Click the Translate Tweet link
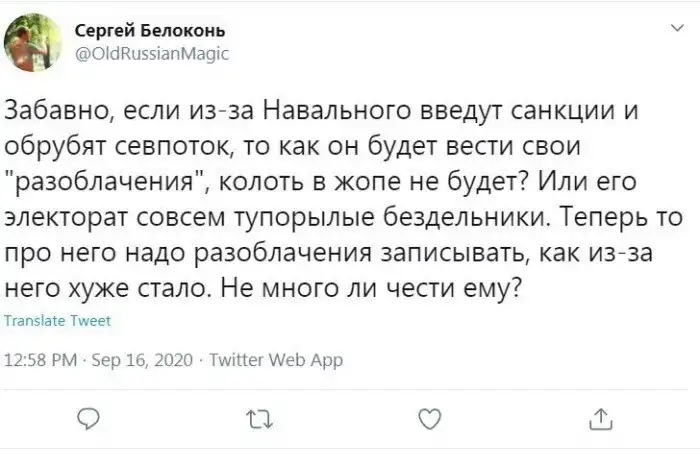Viewport: 700px width, 467px height. 58,321
